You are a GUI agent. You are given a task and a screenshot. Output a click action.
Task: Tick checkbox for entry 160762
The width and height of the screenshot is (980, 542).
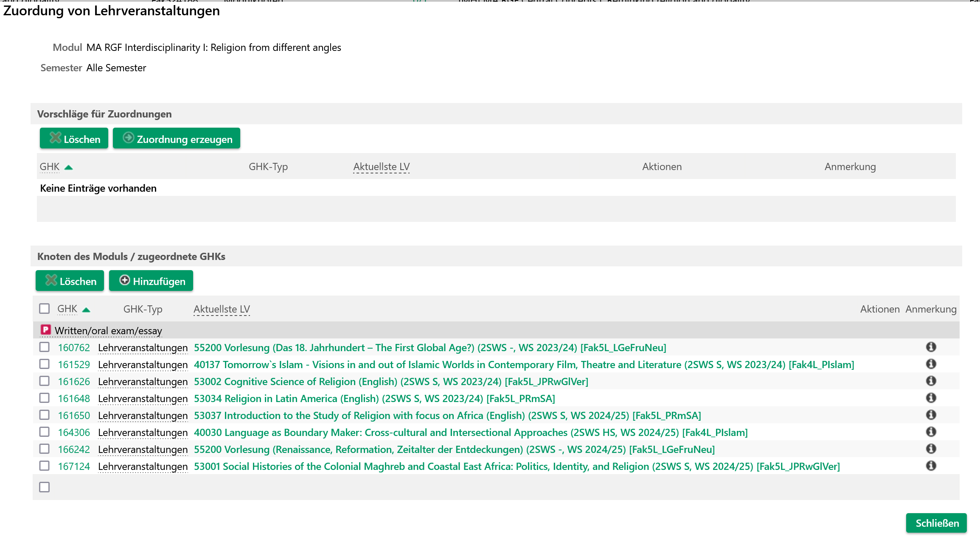44,347
